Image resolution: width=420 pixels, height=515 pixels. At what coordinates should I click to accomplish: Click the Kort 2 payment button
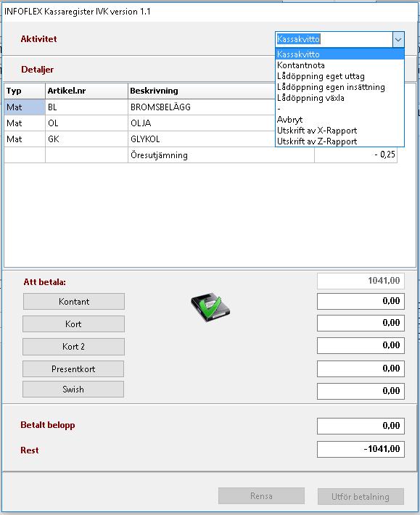pos(73,347)
